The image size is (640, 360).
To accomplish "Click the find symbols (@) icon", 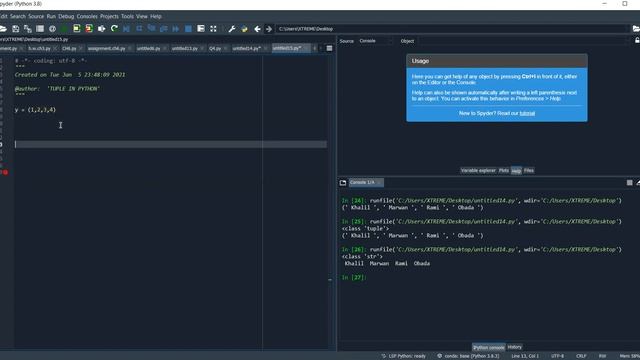I will (52, 29).
